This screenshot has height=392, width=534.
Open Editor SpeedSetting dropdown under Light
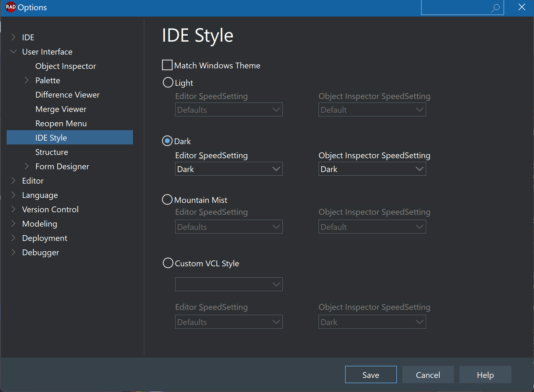(x=229, y=109)
